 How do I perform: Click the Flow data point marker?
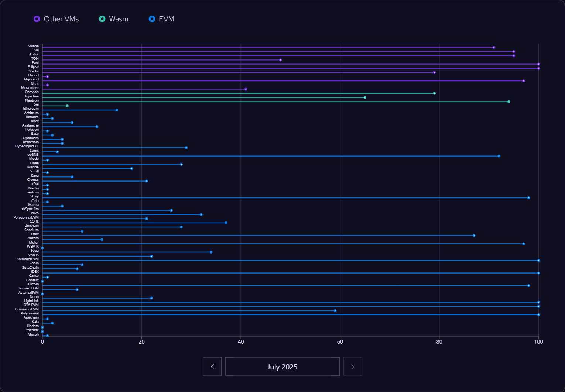474,235
